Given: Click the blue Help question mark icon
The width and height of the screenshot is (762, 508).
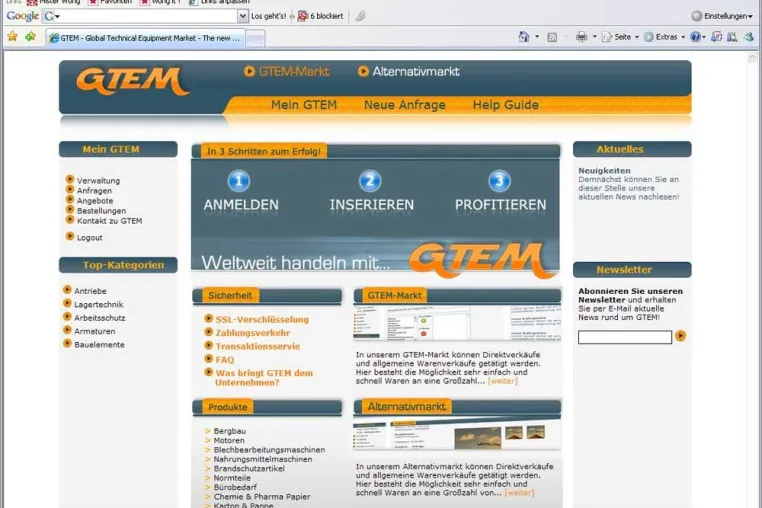Looking at the screenshot, I should 695,37.
